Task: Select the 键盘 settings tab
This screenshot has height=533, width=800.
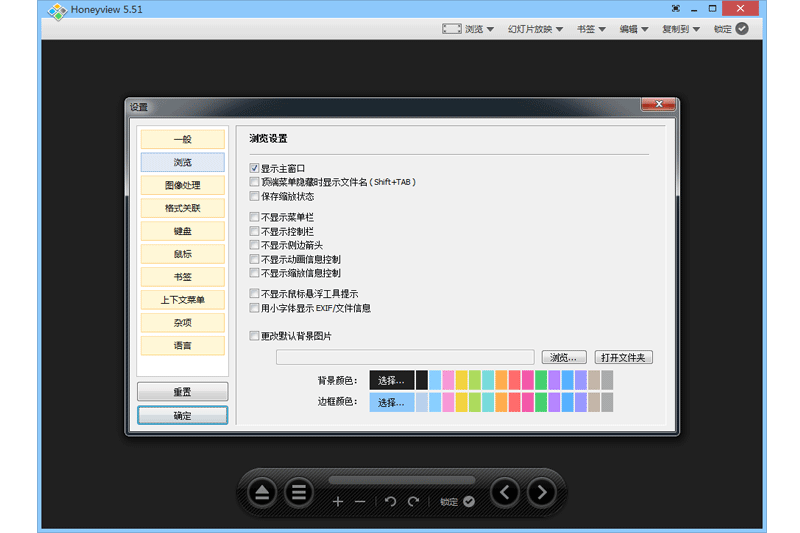Action: (x=182, y=231)
